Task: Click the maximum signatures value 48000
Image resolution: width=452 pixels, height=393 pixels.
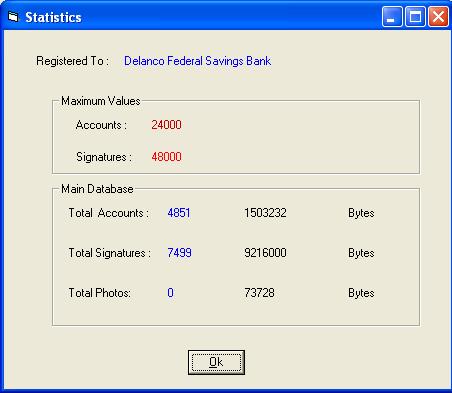Action: pyautogui.click(x=166, y=156)
